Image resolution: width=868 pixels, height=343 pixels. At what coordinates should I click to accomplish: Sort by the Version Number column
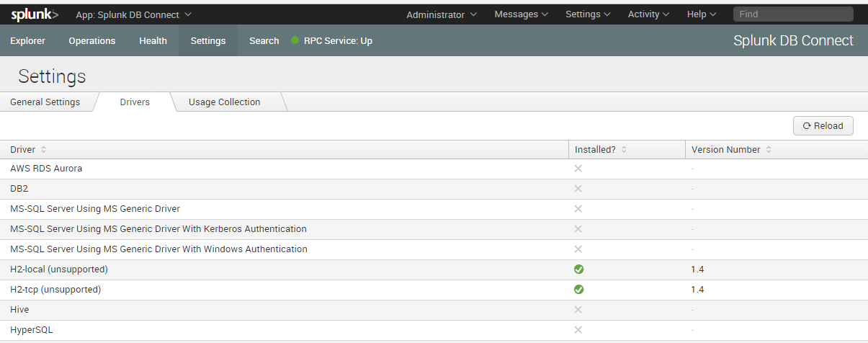(x=731, y=150)
